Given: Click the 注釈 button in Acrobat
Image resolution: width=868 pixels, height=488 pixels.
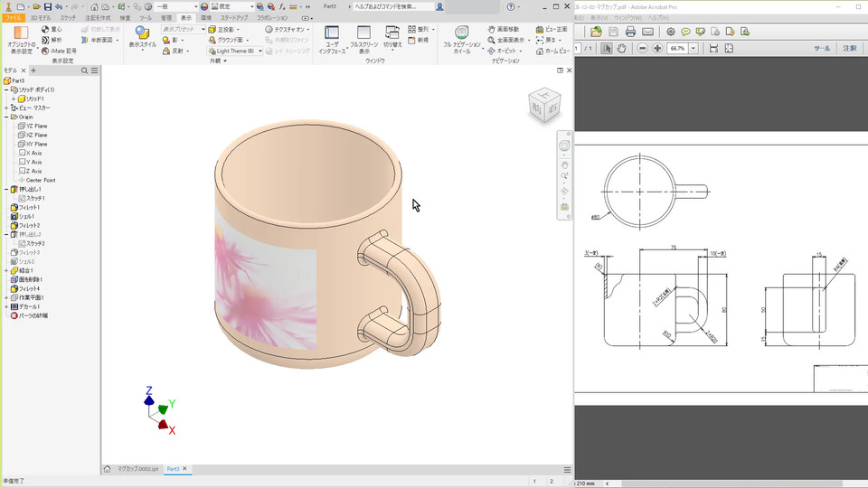Looking at the screenshot, I should coord(850,48).
